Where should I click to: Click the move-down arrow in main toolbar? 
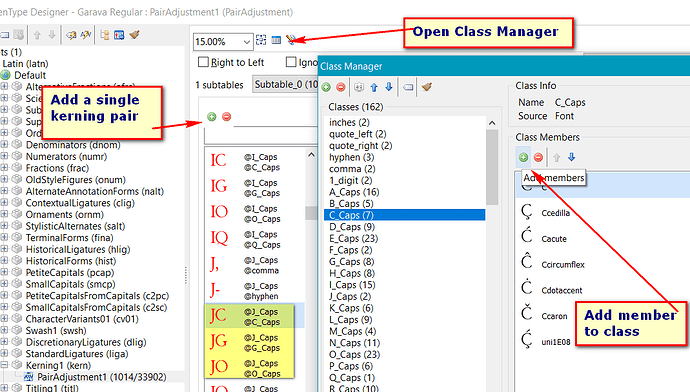click(52, 35)
